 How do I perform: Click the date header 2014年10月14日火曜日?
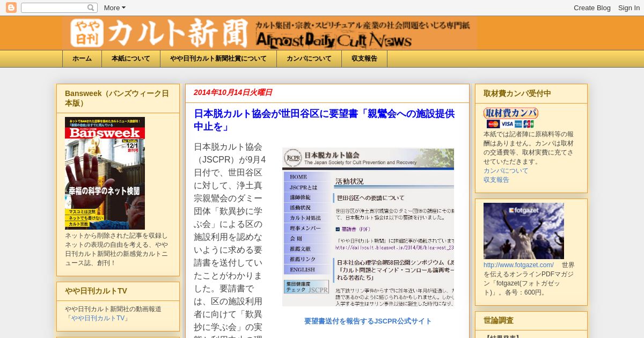point(233,92)
